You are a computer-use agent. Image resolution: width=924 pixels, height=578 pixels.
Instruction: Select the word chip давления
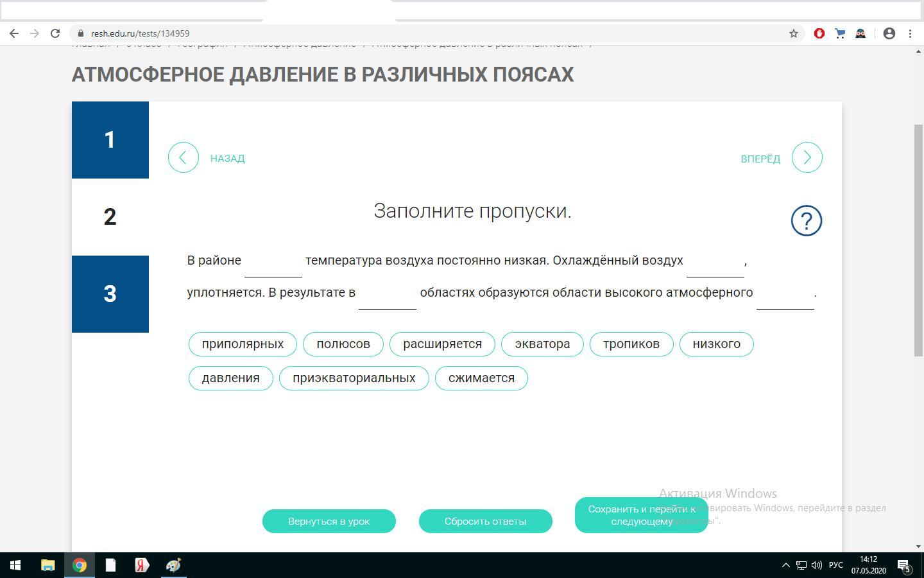click(231, 378)
